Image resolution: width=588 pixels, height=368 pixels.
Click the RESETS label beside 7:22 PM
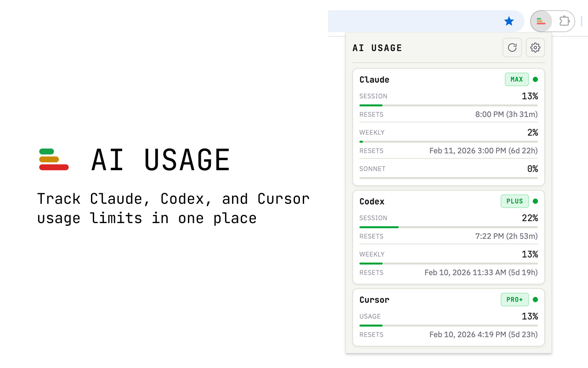tap(372, 236)
